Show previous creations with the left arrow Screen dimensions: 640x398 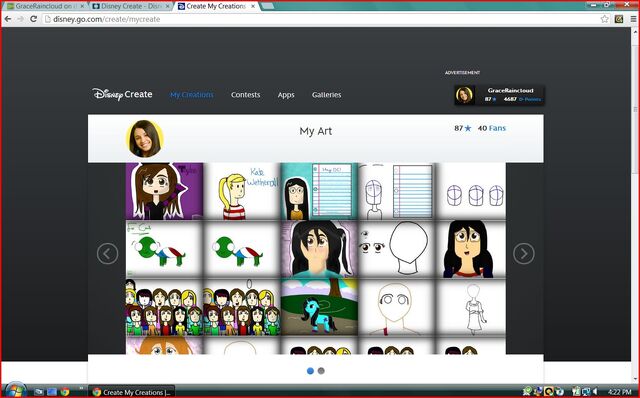coord(107,253)
